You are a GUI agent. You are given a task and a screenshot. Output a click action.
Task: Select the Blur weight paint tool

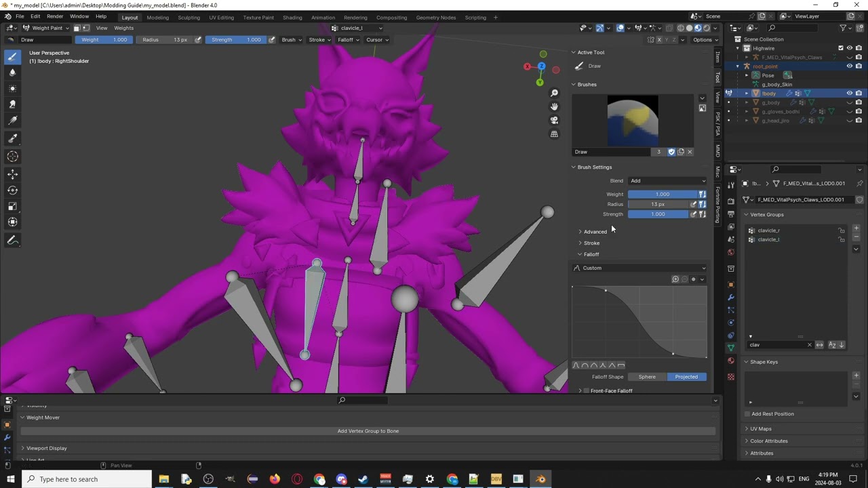pyautogui.click(x=12, y=73)
